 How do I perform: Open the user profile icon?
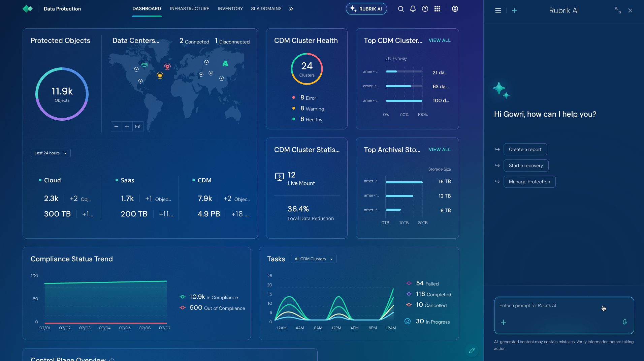[x=455, y=9]
